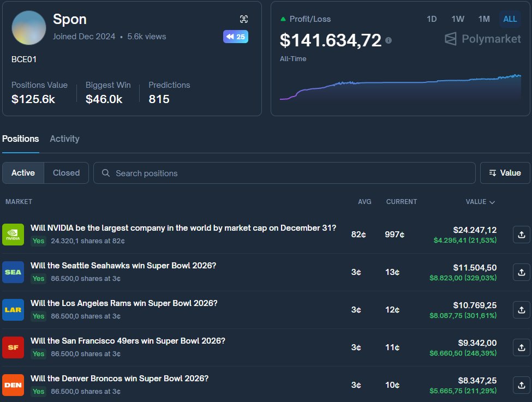Click the $11.504,50 Seahawks value
The width and height of the screenshot is (532, 402).
pos(475,268)
